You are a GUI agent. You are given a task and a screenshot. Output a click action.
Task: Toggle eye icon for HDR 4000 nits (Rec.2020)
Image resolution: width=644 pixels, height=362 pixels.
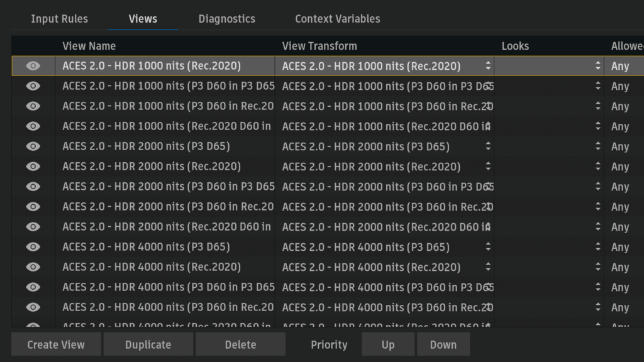(33, 266)
